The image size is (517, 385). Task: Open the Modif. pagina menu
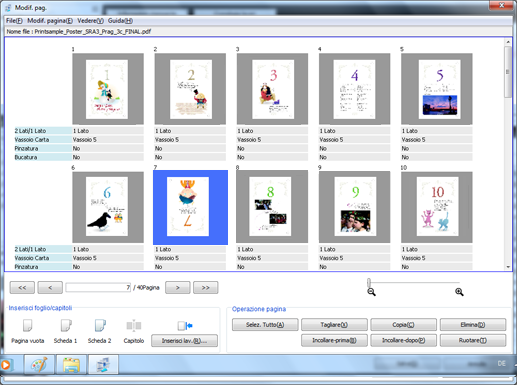pyautogui.click(x=50, y=21)
